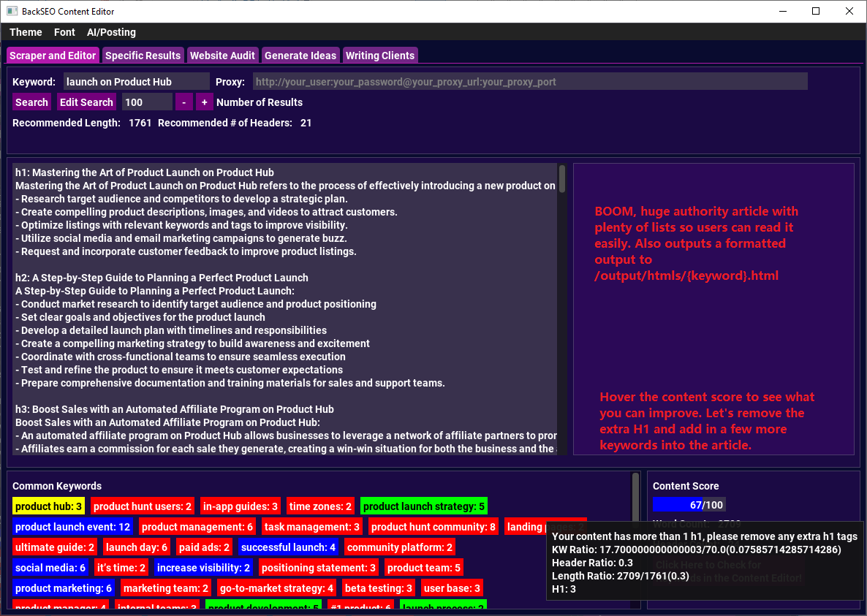The image size is (867, 616).
Task: Select 'product management: 6' keyword tag
Action: [197, 527]
